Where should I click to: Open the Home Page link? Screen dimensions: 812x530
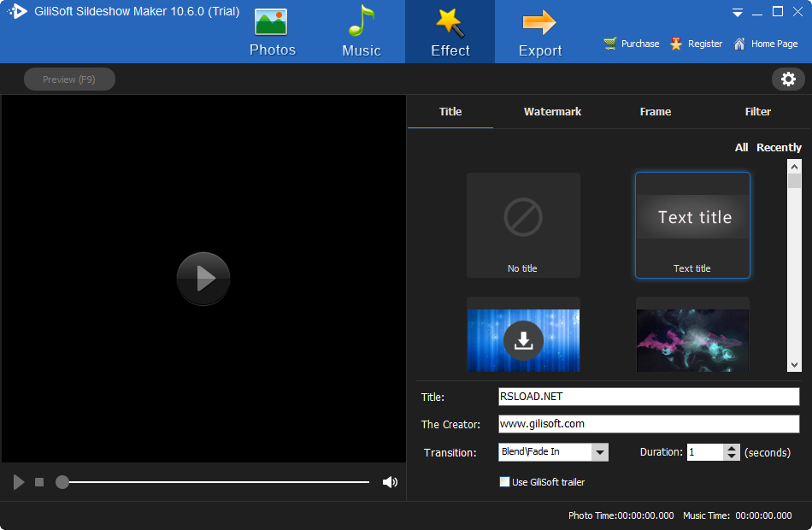(x=766, y=44)
